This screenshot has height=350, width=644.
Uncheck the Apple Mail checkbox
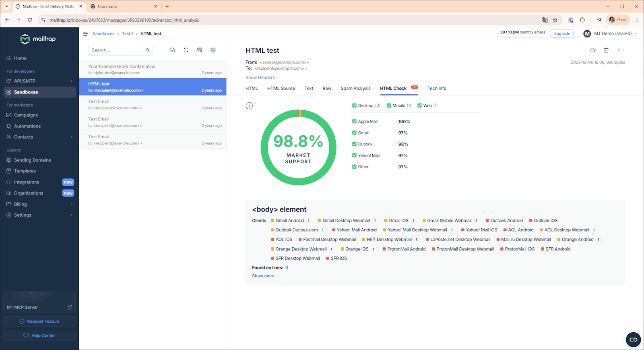[354, 121]
